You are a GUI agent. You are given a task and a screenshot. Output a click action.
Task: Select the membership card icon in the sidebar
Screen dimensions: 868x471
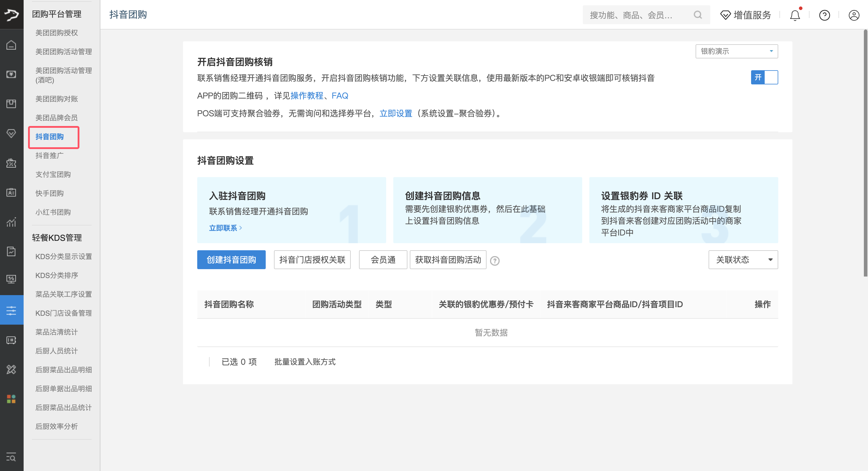pyautogui.click(x=12, y=193)
